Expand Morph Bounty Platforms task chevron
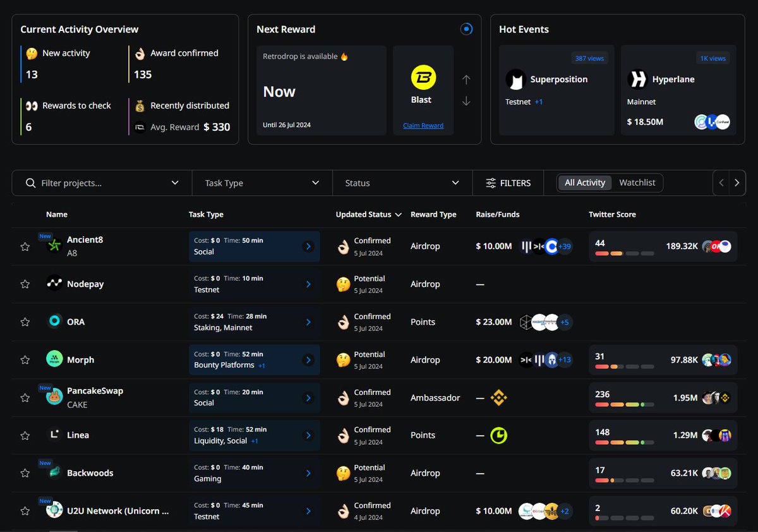758x532 pixels. tap(308, 360)
